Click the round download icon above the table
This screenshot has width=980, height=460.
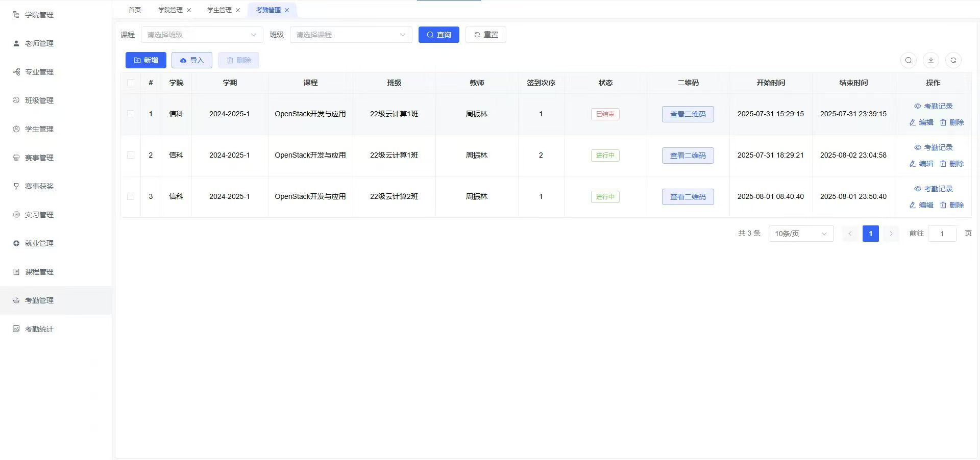tap(930, 60)
